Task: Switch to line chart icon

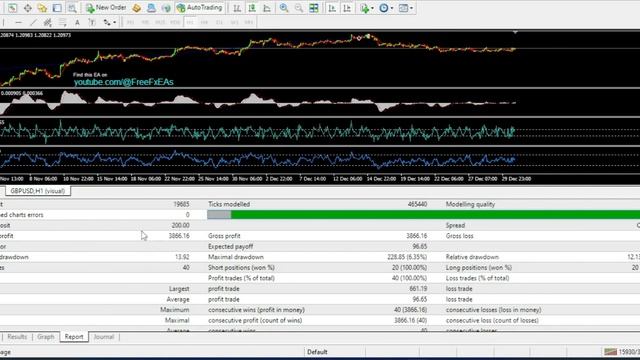Action: [267, 8]
